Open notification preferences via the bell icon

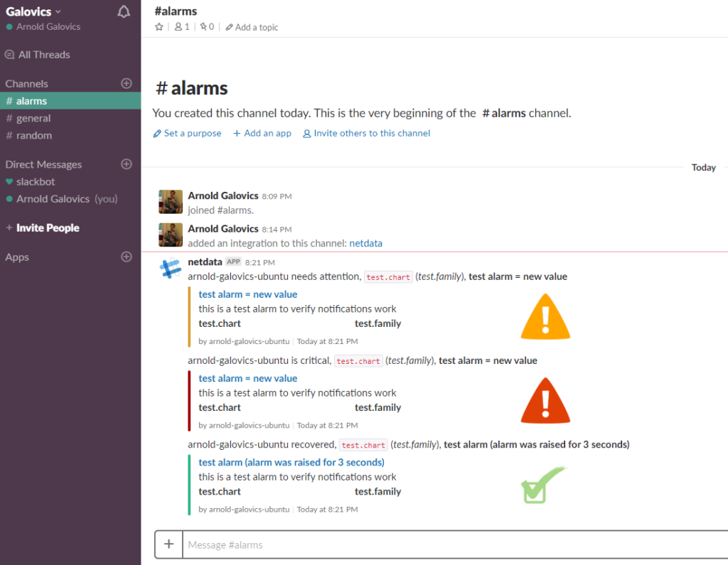[x=124, y=11]
